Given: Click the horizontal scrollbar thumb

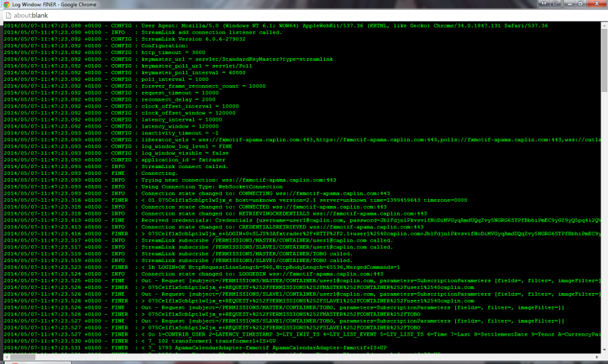Looking at the screenshot, I should tap(22, 357).
